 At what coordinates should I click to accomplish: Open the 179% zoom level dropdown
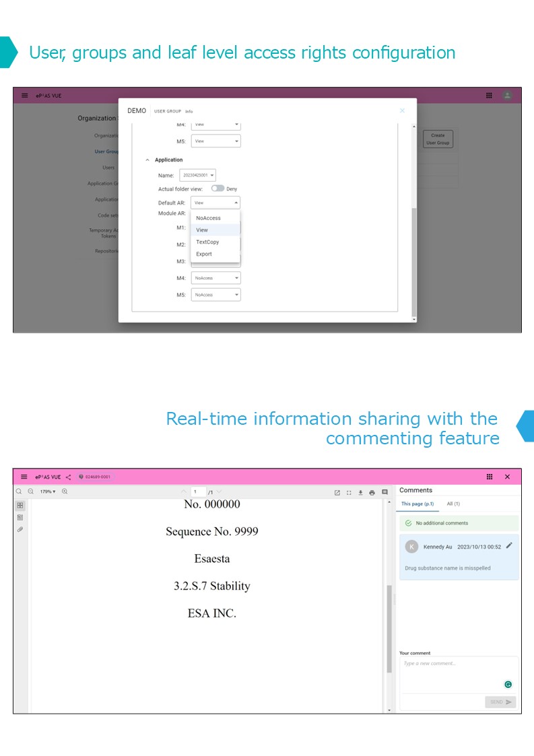click(47, 492)
